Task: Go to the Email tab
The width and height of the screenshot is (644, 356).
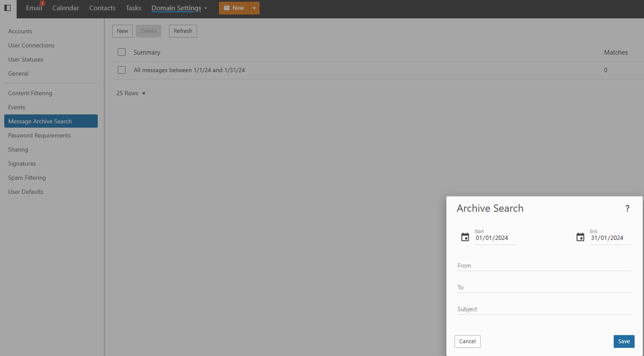Action: [34, 8]
